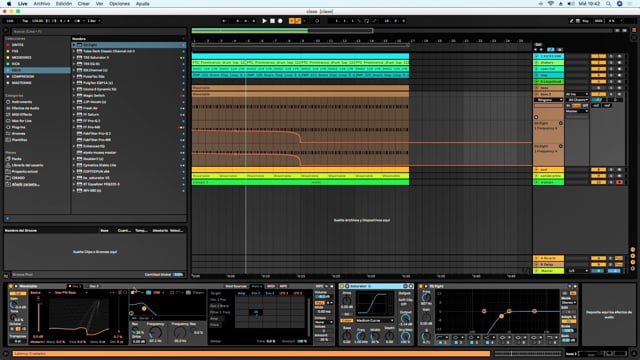Toggle the MIDI mapping mode button

click(x=598, y=21)
